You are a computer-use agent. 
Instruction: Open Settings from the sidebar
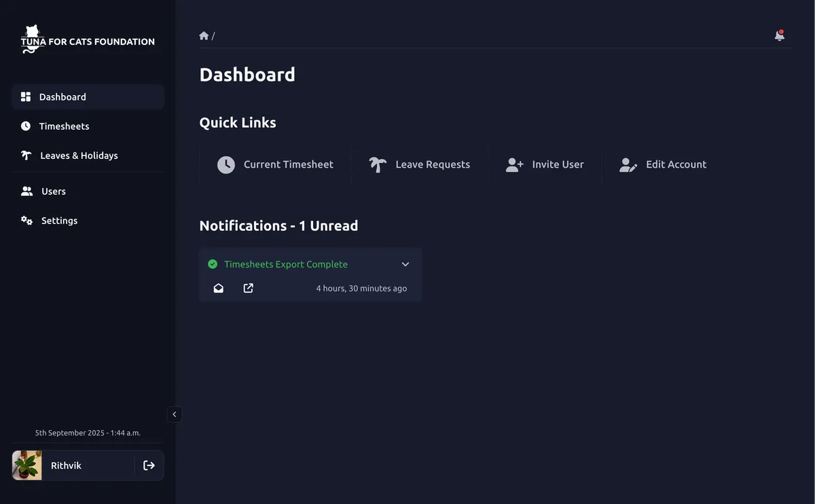click(59, 220)
